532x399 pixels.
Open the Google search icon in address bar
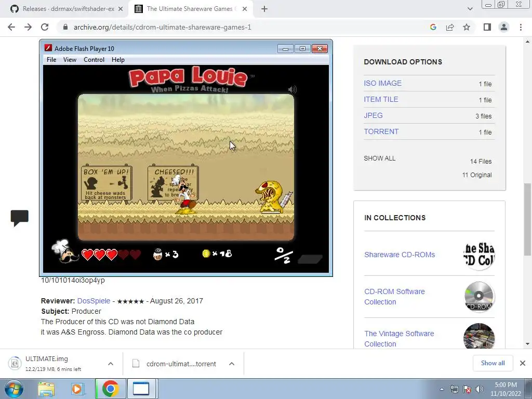click(433, 27)
